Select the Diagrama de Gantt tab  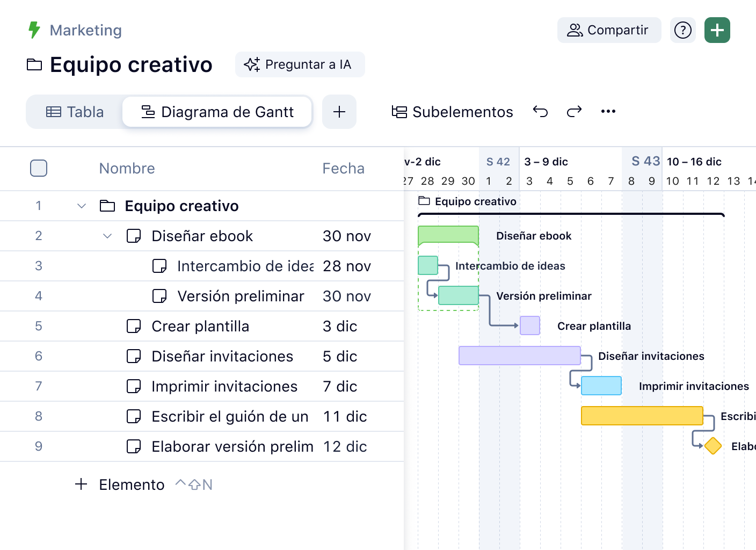tap(217, 112)
